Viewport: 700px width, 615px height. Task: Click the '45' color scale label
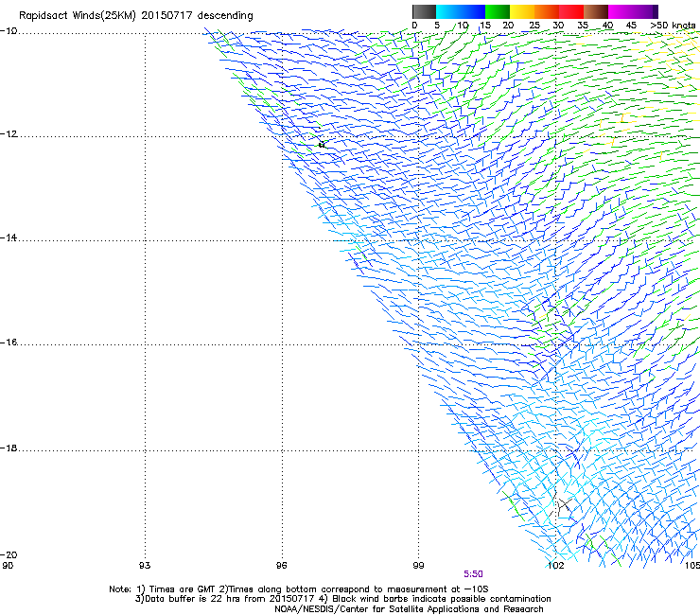(x=631, y=26)
